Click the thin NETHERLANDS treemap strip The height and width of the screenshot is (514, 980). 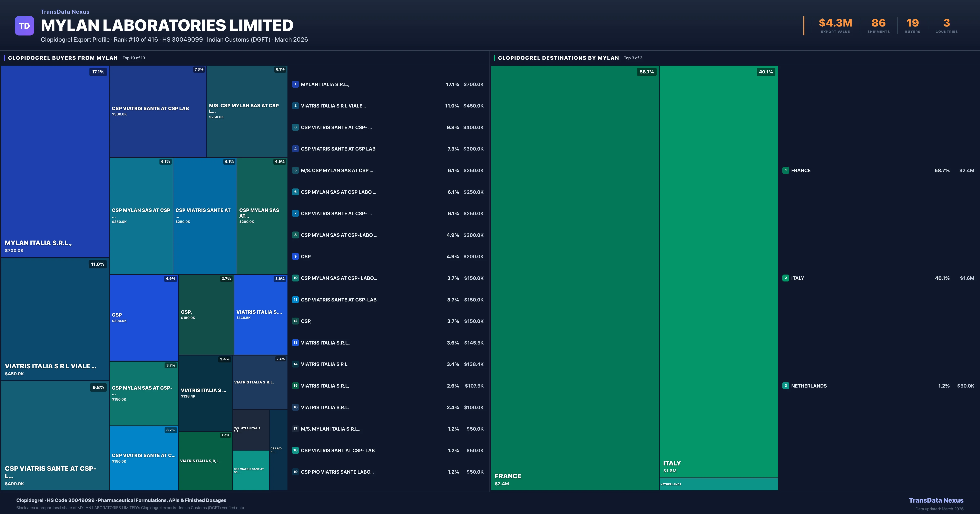718,484
